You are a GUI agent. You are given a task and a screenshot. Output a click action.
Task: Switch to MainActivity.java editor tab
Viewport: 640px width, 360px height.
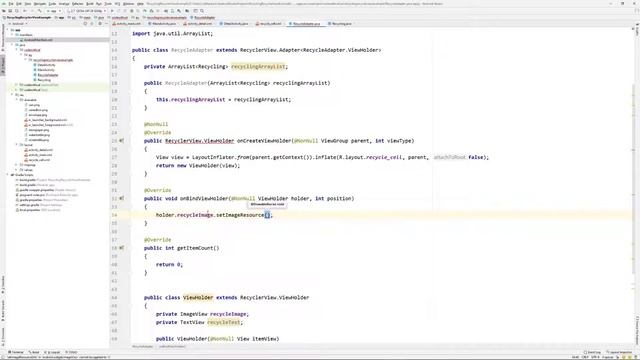162,24
